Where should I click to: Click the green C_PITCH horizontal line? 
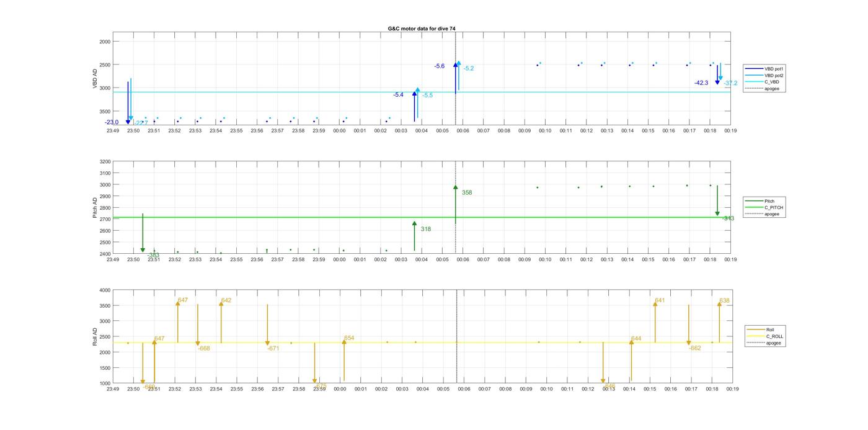click(422, 217)
